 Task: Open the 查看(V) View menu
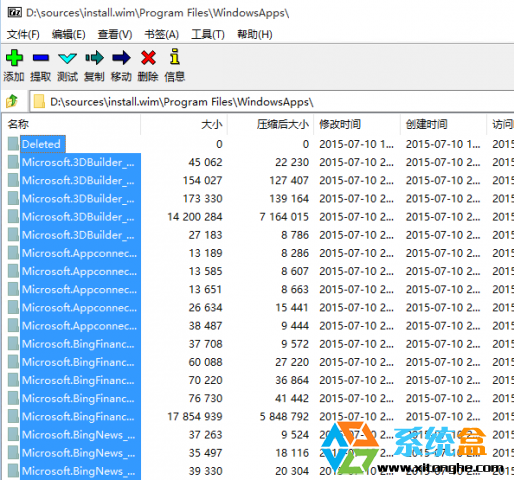[115, 34]
